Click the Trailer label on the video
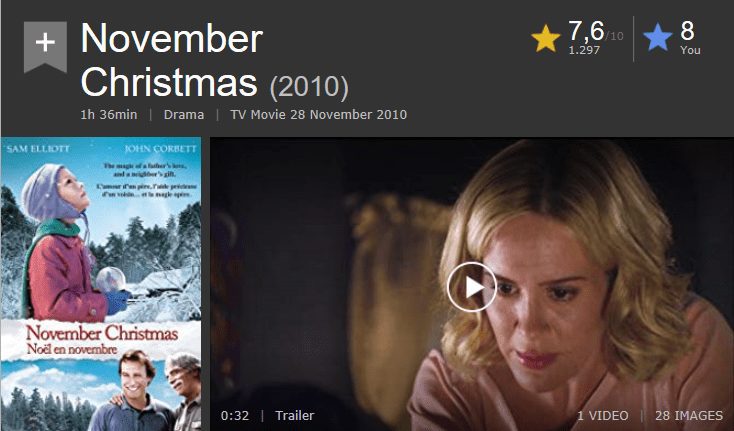 click(294, 416)
